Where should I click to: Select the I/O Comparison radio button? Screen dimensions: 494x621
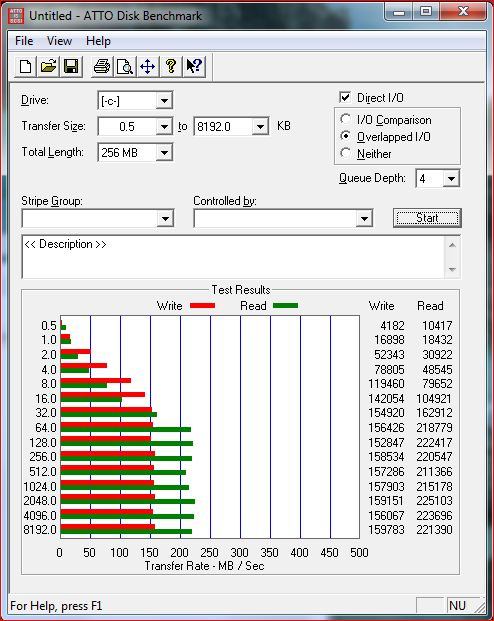345,119
